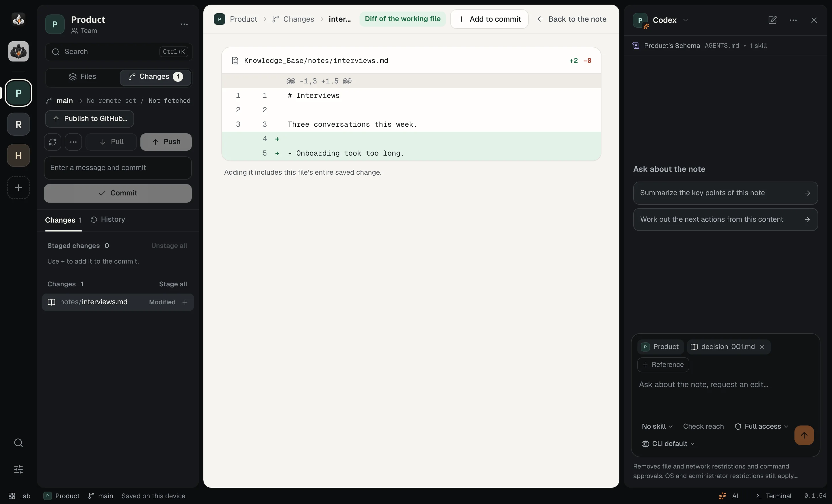
Task: Click Check reach in Codex composer
Action: pyautogui.click(x=703, y=426)
